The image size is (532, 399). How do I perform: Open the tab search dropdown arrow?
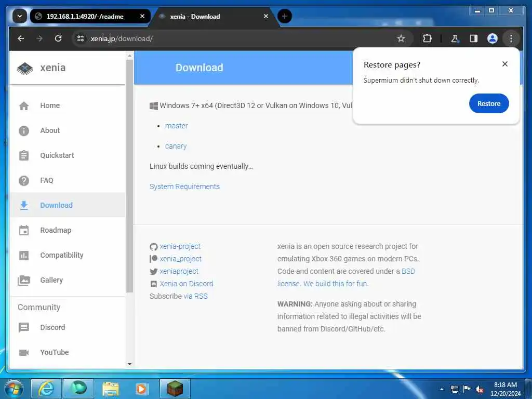pos(20,16)
